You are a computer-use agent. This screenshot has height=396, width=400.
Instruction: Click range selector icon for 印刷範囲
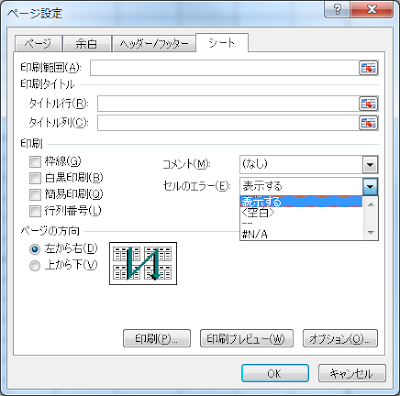[368, 68]
